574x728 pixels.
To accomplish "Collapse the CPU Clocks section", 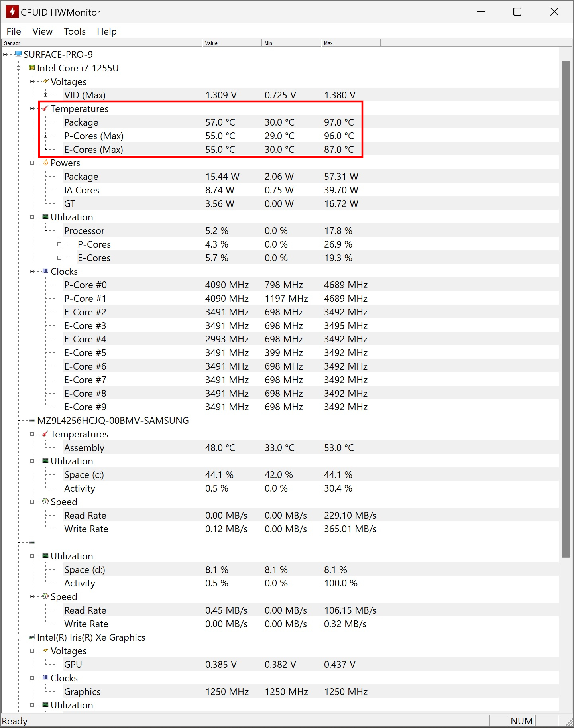I will coord(32,271).
